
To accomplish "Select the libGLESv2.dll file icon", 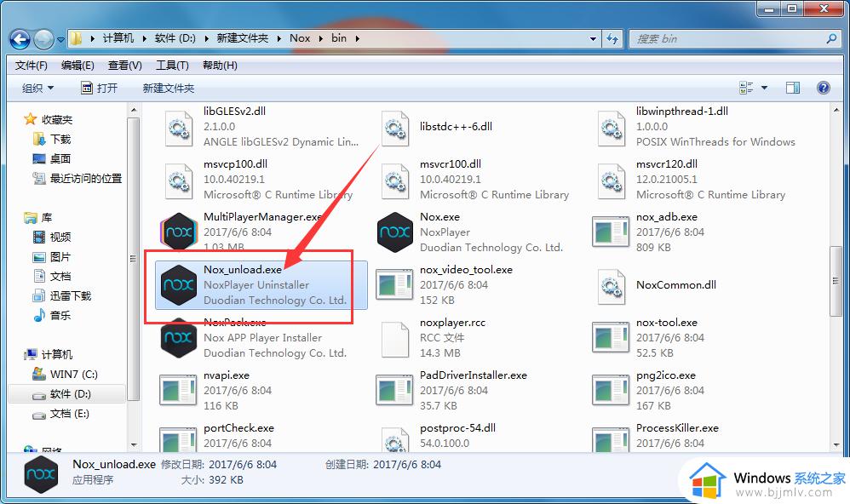I will point(179,128).
